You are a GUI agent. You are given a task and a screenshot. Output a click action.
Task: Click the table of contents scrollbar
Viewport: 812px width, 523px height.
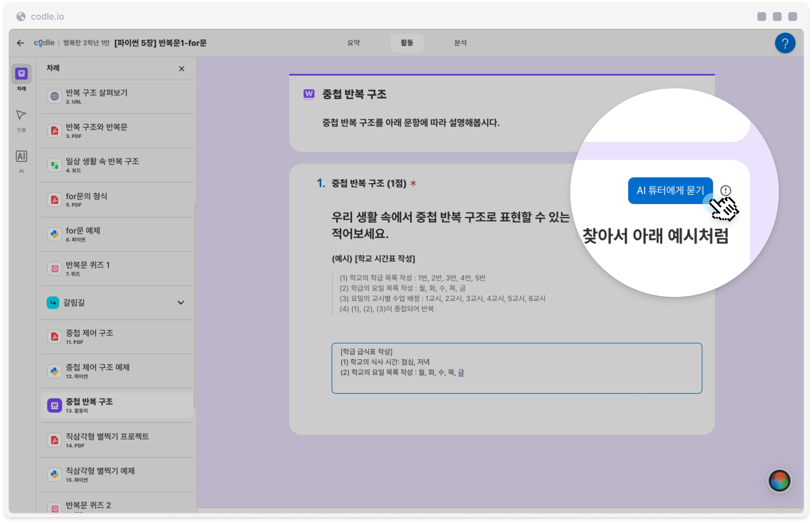click(195, 305)
